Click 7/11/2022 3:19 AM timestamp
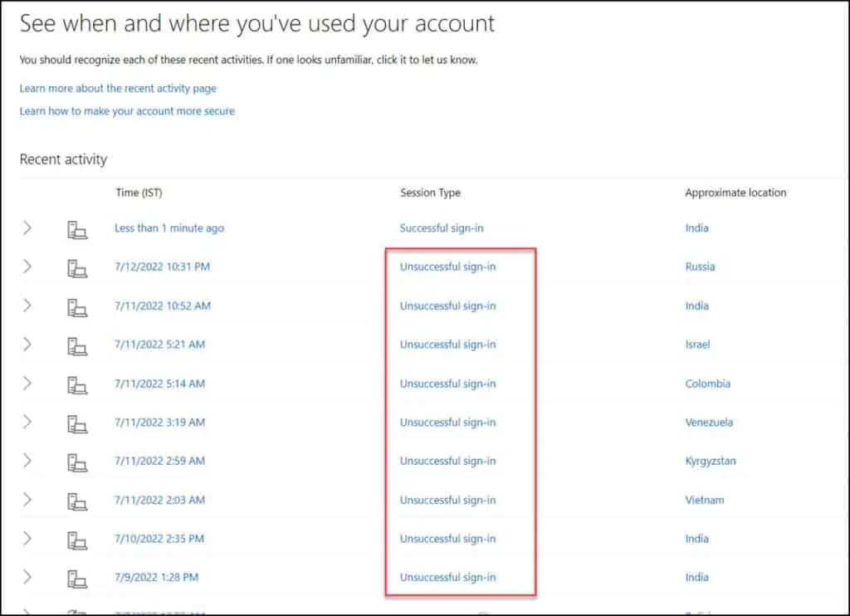Viewport: 850px width, 616px height. click(159, 423)
